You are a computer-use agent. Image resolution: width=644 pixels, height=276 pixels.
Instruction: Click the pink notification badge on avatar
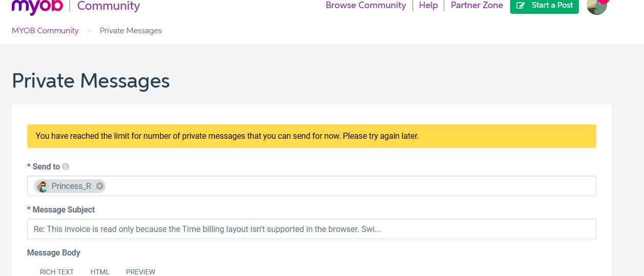point(604,2)
